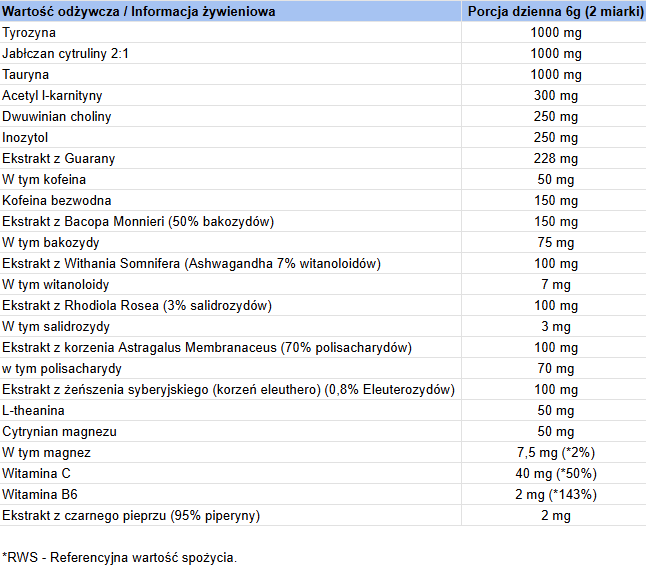This screenshot has height=566, width=646.
Task: Select the 'Witamina B6' row label
Action: coord(40,495)
